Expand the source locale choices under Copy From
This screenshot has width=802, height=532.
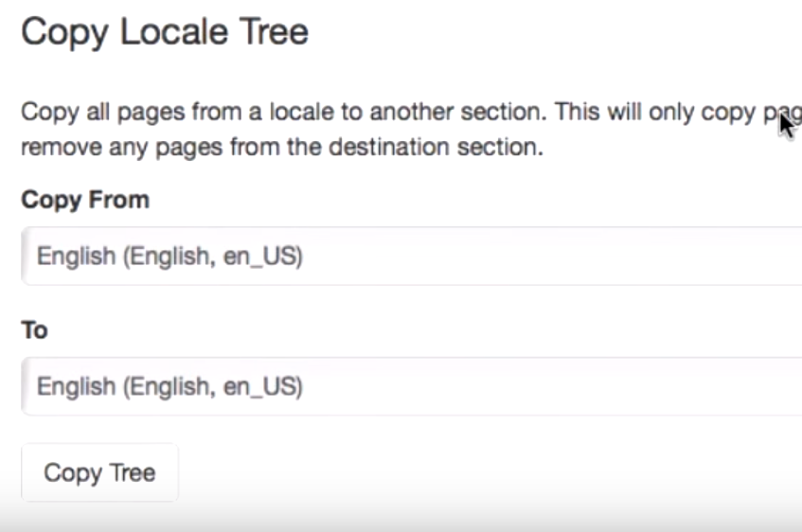pyautogui.click(x=568, y=257)
